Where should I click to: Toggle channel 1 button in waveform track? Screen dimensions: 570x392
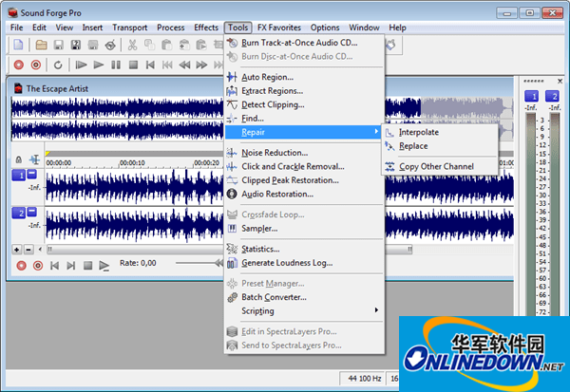click(18, 176)
